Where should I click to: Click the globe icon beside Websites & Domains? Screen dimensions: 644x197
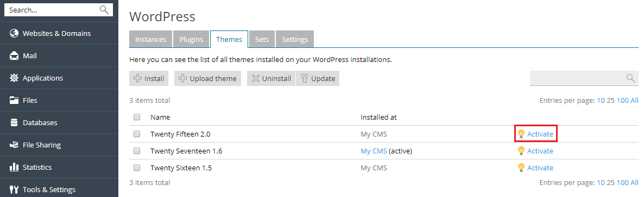(14, 33)
